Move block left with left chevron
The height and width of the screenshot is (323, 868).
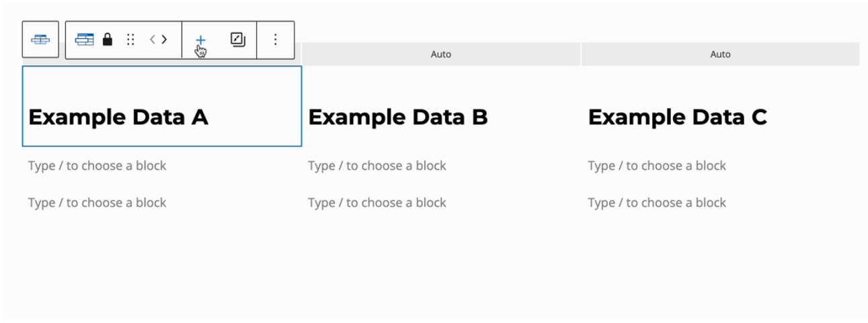(153, 40)
